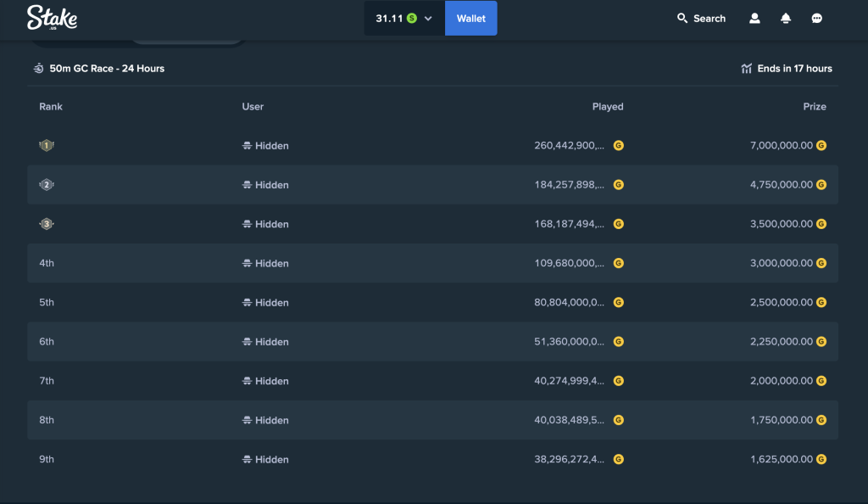Screen dimensions: 868x504
Task: Click the rank 2 silver badge
Action: point(47,184)
